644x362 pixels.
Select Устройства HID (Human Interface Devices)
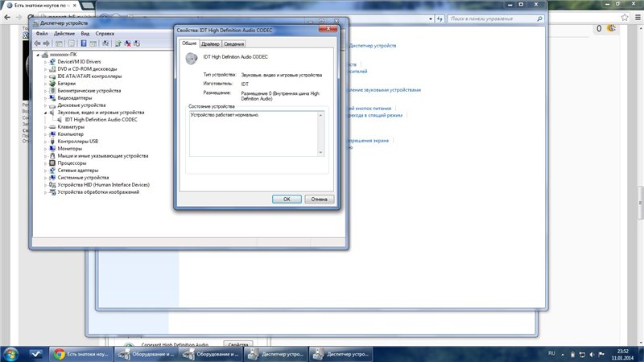(x=103, y=185)
